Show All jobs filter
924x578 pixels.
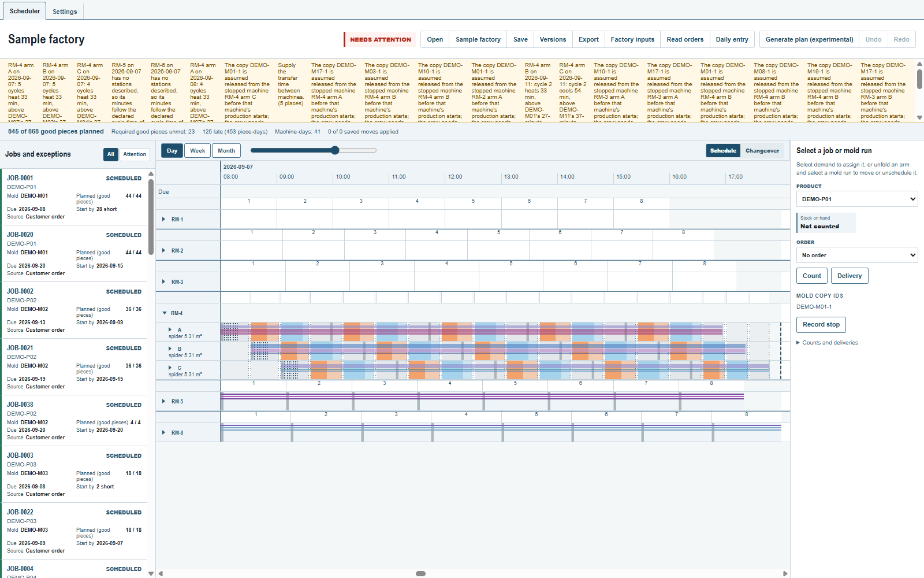coord(111,154)
